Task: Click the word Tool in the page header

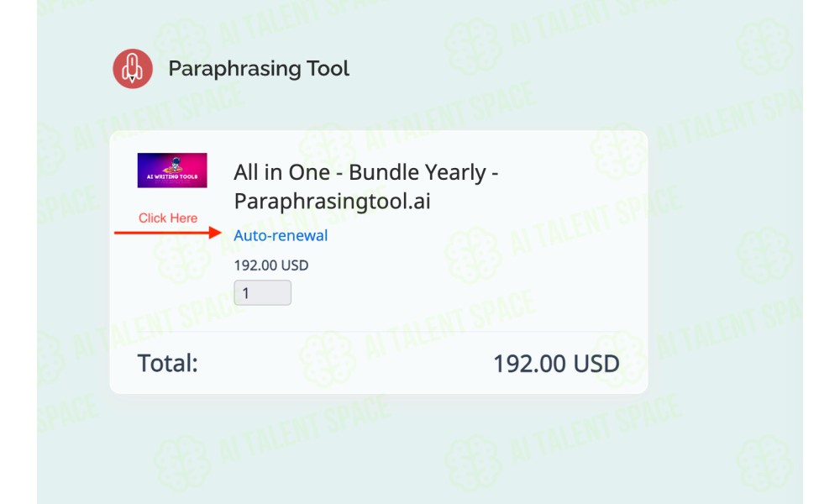Action: tap(328, 69)
